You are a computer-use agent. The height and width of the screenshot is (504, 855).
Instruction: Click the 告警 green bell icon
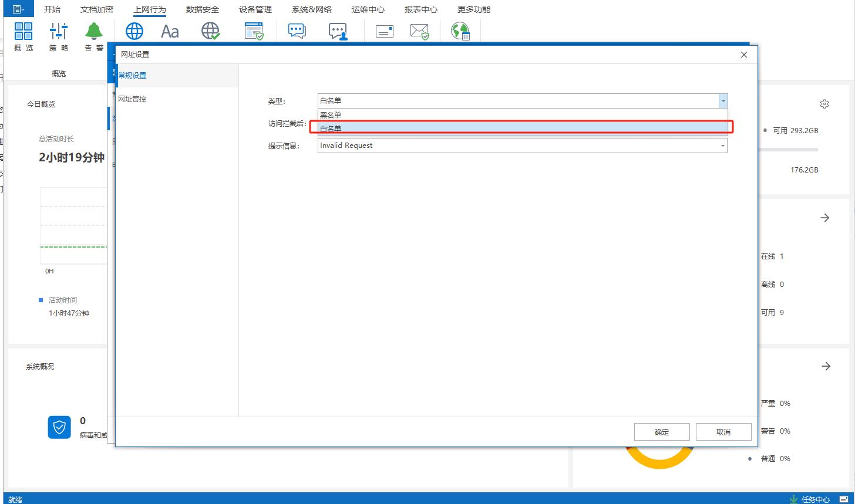click(x=94, y=32)
